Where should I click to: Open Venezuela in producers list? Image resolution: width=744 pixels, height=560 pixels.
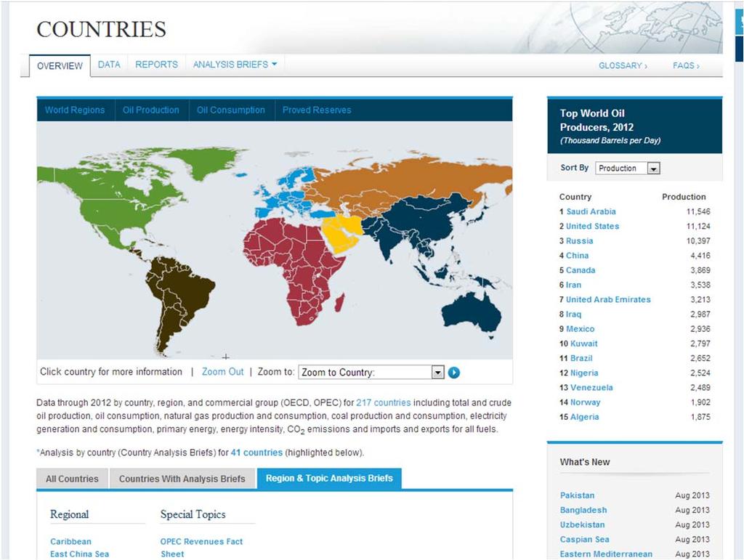click(x=591, y=388)
